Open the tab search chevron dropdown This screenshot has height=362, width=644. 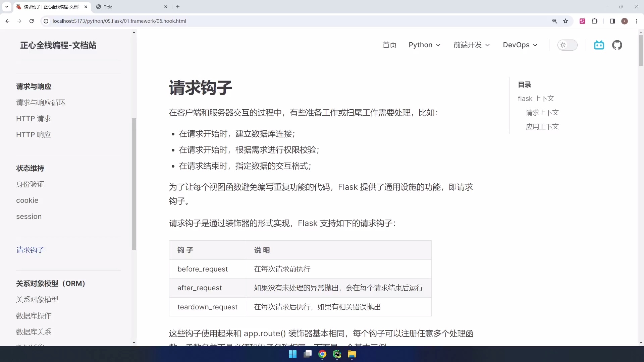(x=7, y=7)
